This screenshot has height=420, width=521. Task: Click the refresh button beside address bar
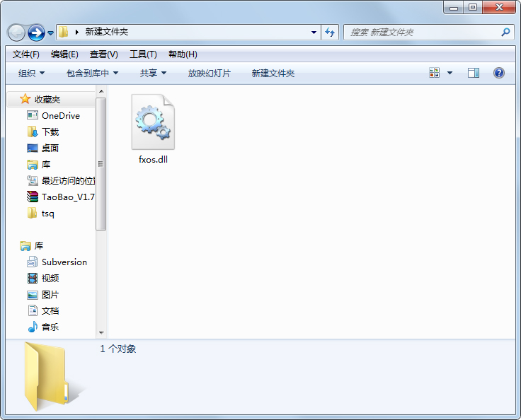pyautogui.click(x=330, y=32)
